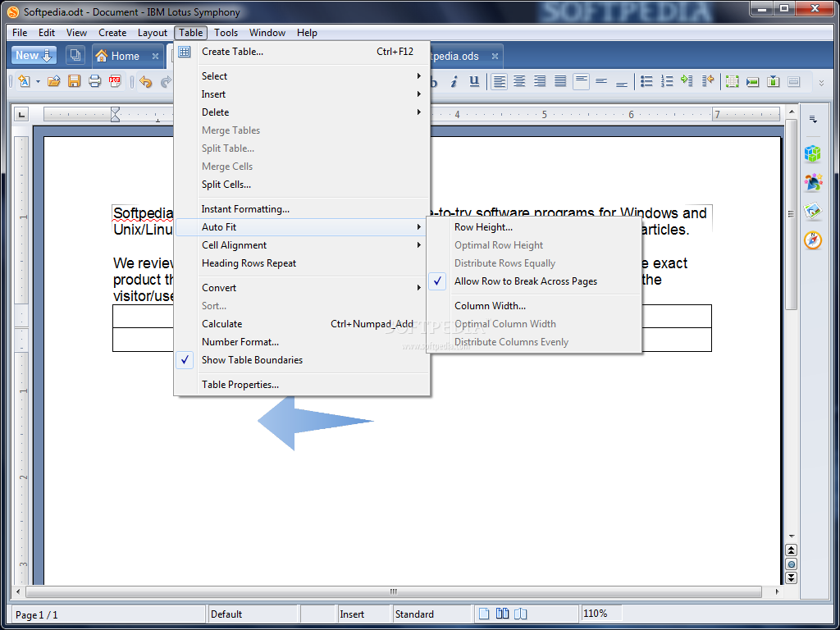Viewport: 840px width, 630px height.
Task: Open the dropdown arrow next to template icon
Action: pos(38,82)
